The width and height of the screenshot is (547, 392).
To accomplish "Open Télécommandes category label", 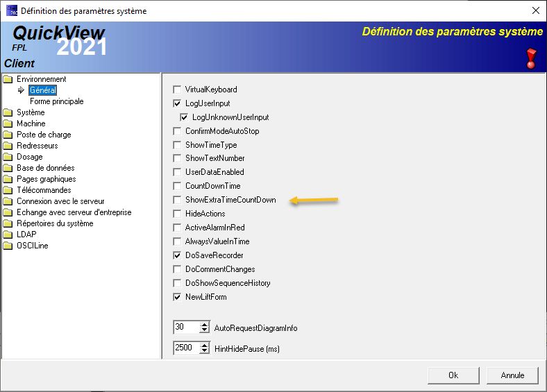I will [x=44, y=190].
